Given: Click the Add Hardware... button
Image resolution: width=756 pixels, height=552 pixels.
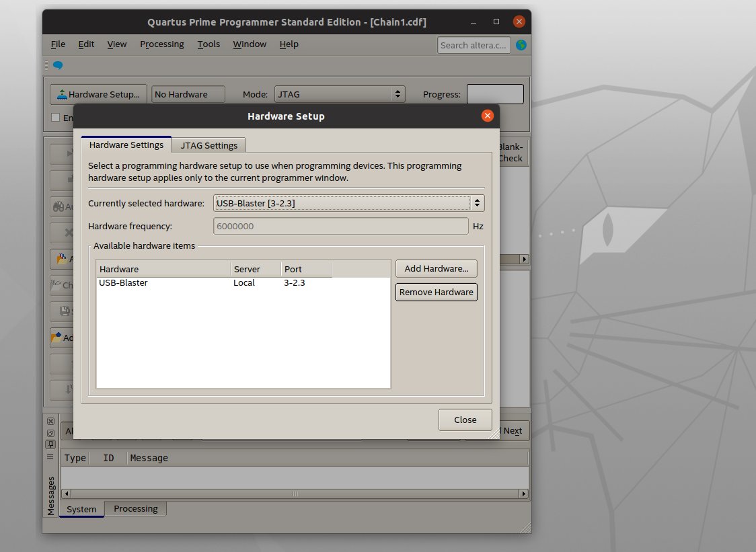Looking at the screenshot, I should coord(437,268).
